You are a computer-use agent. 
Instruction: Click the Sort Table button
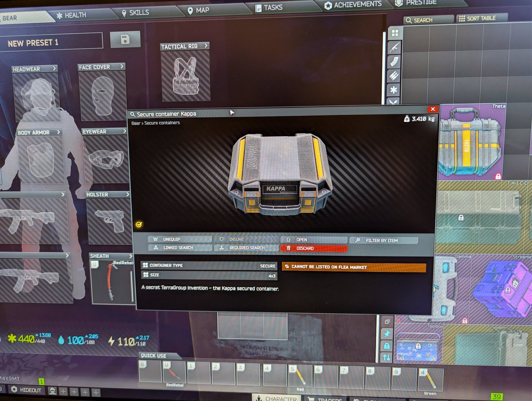(x=481, y=18)
